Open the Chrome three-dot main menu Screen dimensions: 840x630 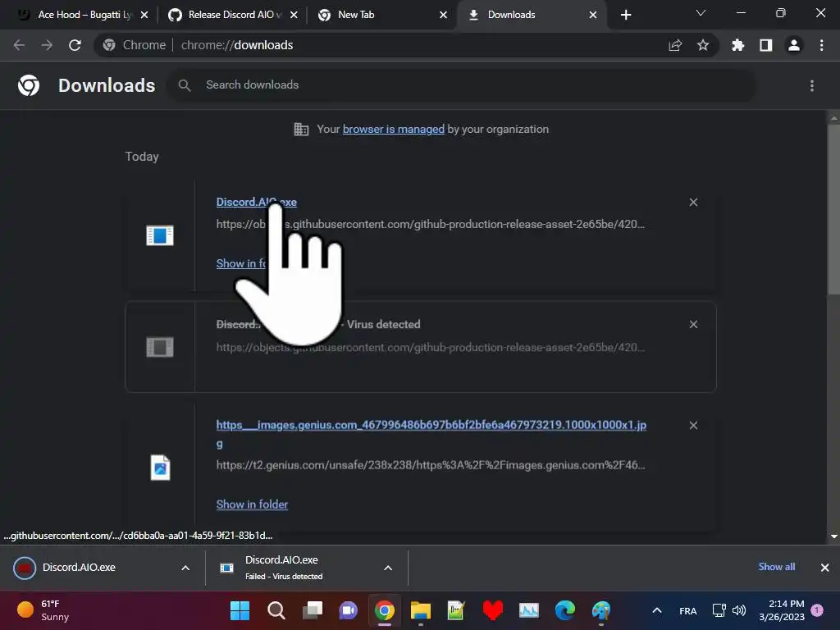[x=821, y=45]
